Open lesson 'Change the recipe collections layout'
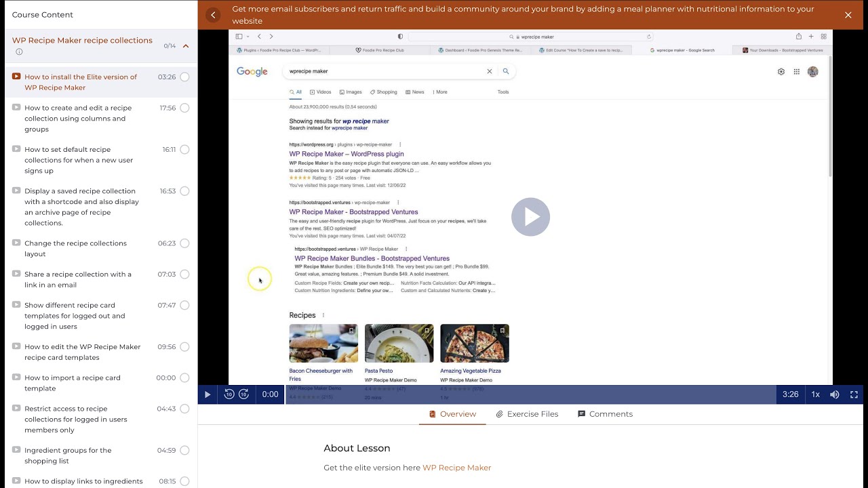The image size is (868, 488). 75,249
